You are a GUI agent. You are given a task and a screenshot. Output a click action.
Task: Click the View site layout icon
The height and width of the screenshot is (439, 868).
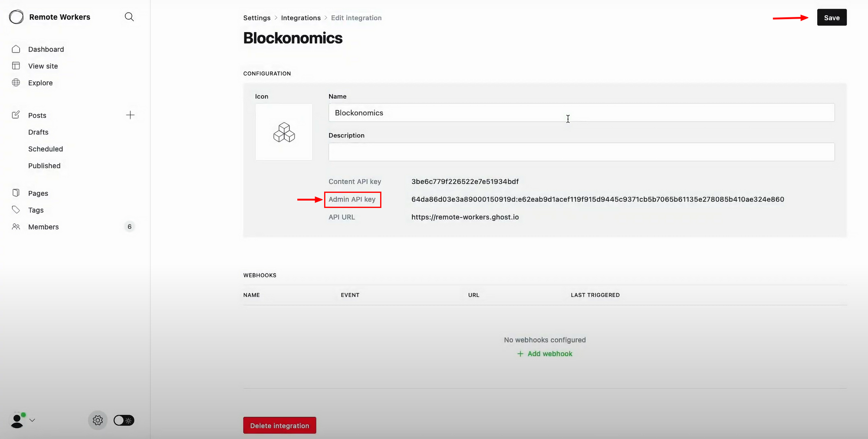(16, 66)
